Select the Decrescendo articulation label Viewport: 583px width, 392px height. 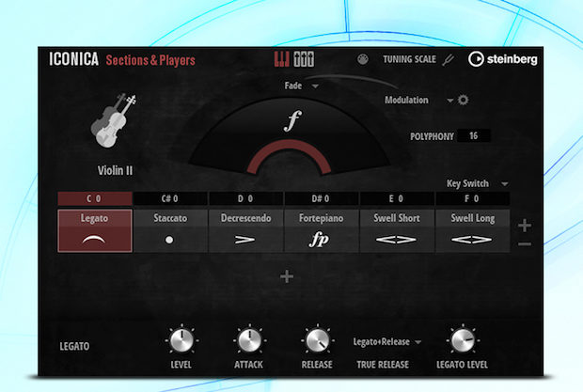tap(245, 218)
